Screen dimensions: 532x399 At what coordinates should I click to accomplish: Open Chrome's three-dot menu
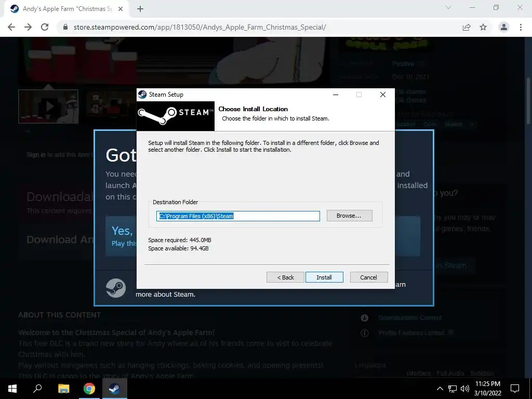pos(521,27)
